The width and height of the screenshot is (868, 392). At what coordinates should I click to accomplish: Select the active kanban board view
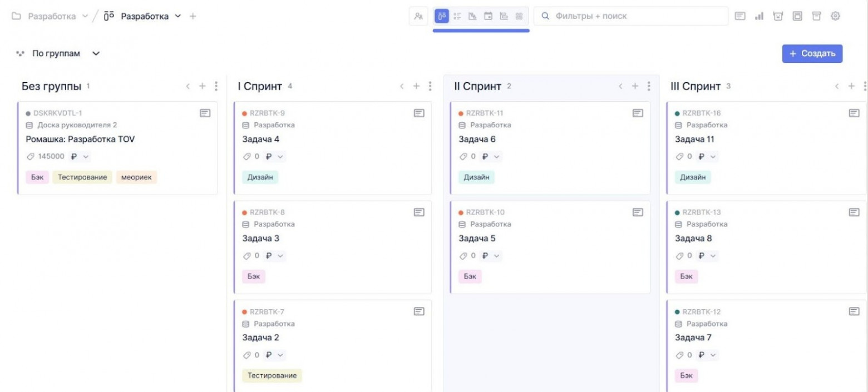tap(442, 16)
